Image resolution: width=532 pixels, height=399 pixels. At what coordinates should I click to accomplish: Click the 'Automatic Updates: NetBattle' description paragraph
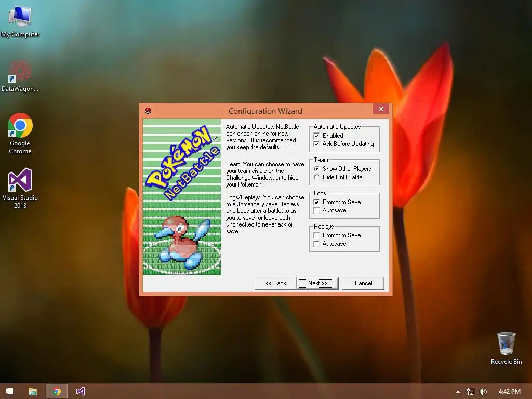coord(262,137)
